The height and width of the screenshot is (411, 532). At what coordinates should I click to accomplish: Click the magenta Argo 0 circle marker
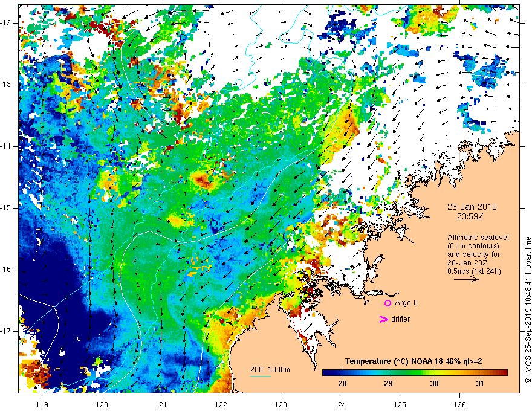[388, 303]
